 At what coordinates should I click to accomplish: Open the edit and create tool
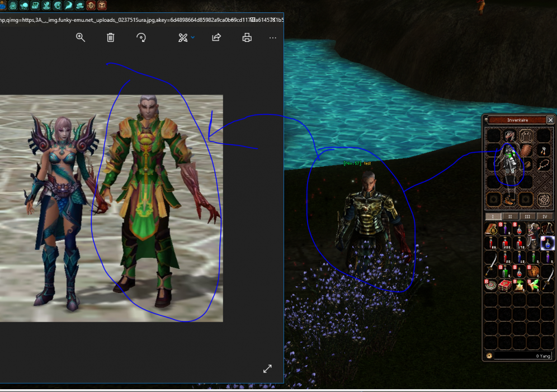pos(182,37)
